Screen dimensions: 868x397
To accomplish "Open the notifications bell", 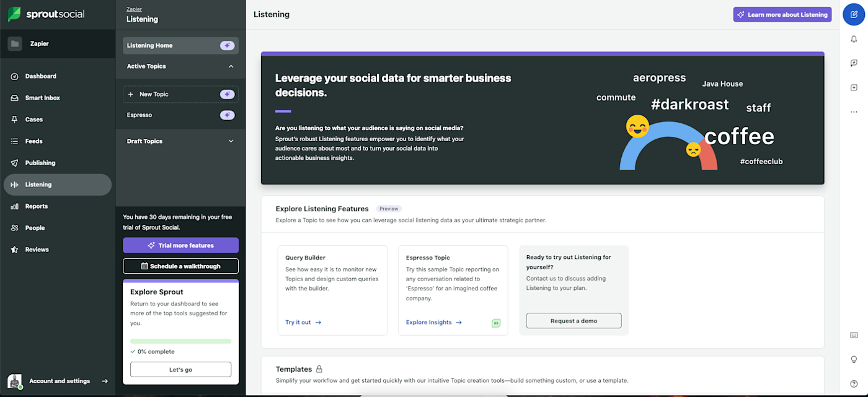I will tap(854, 39).
